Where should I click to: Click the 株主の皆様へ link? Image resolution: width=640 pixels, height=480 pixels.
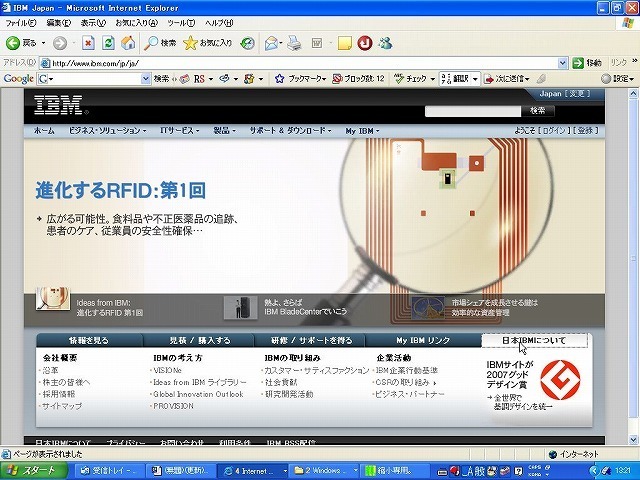pyautogui.click(x=66, y=382)
